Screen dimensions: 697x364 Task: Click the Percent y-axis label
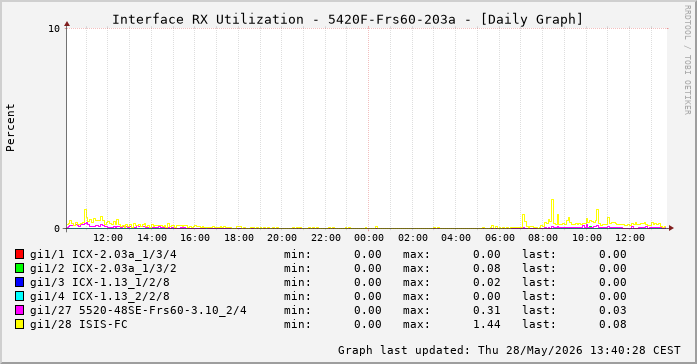pyautogui.click(x=10, y=128)
